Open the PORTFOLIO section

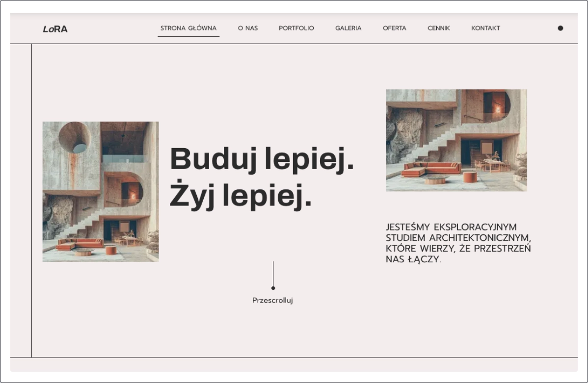point(296,28)
